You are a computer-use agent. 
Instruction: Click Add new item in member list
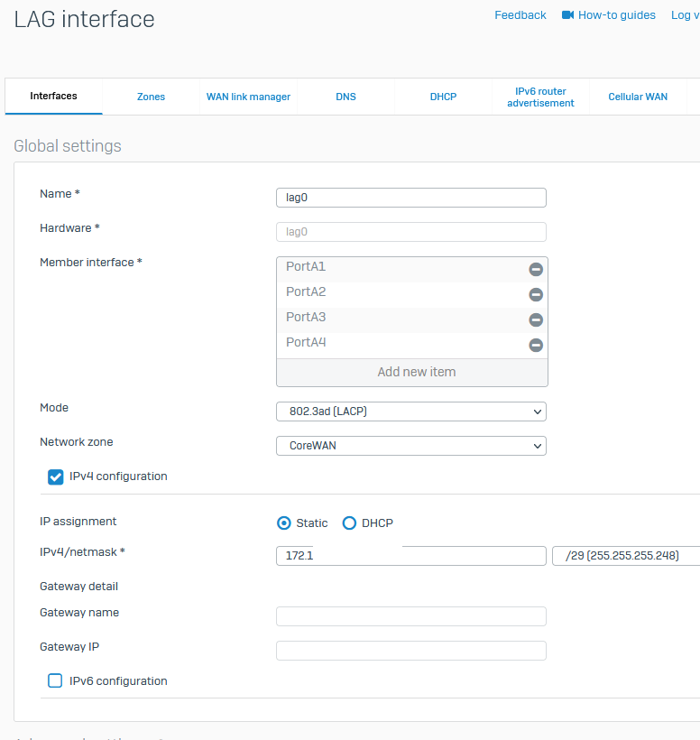pos(416,372)
